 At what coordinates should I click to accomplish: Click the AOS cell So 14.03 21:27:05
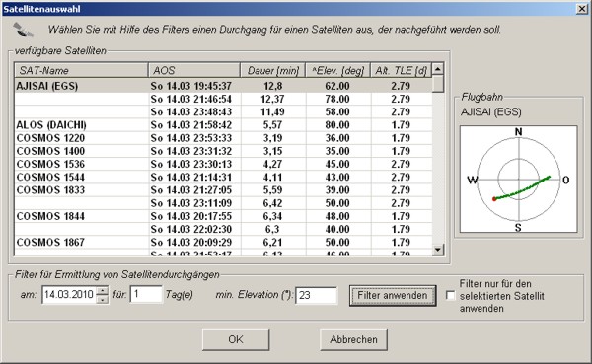(x=191, y=190)
